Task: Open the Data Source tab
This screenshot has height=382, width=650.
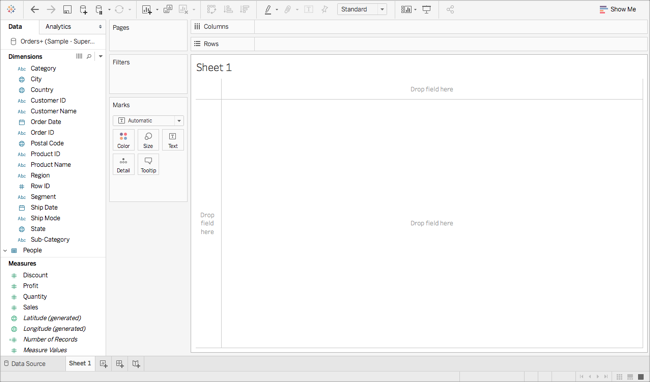Action: click(24, 364)
